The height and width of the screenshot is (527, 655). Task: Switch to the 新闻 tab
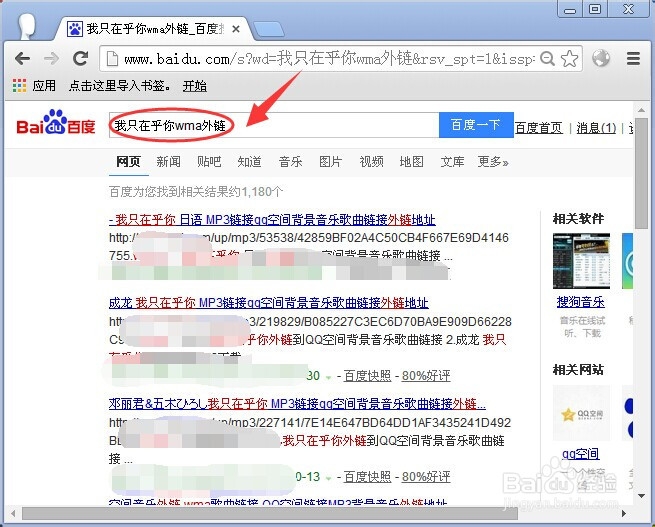pos(169,161)
